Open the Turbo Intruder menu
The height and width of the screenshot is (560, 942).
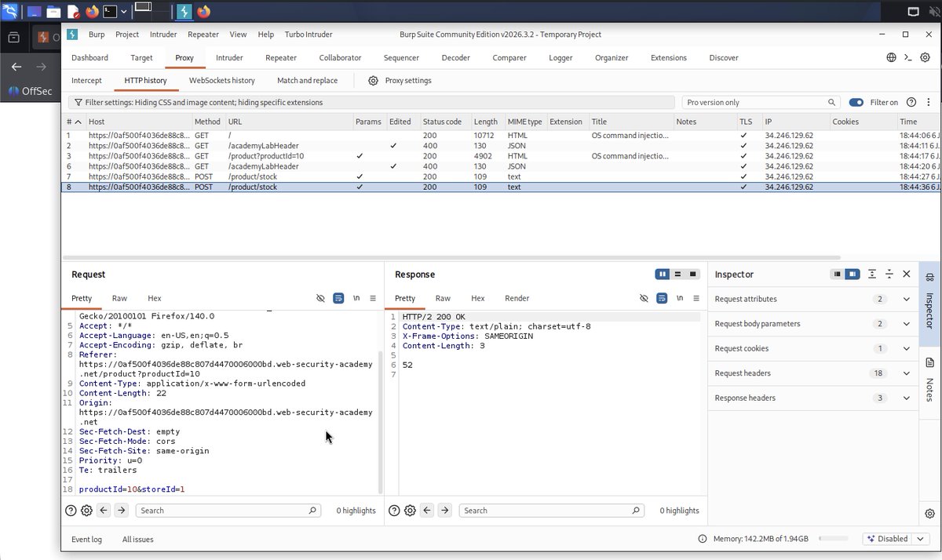(x=309, y=35)
